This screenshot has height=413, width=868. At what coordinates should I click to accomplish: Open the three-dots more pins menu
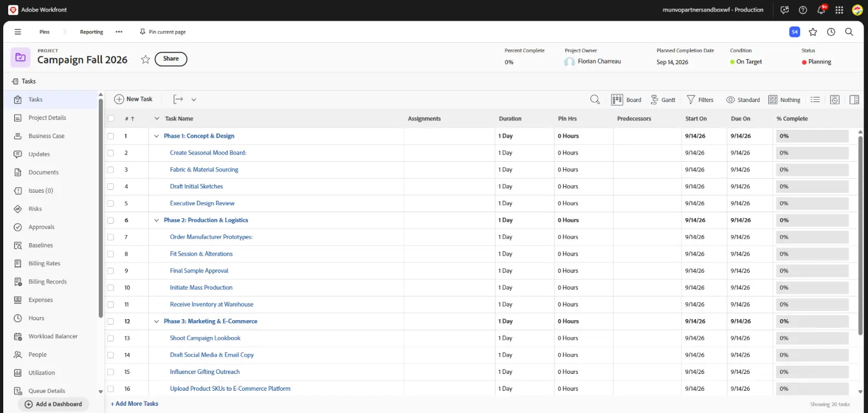(x=119, y=32)
